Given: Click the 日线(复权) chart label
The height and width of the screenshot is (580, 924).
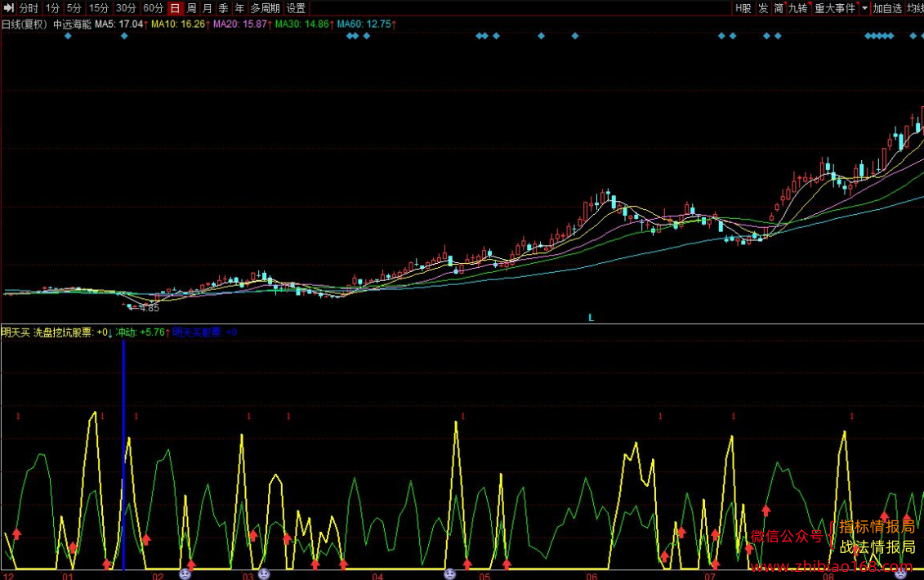Looking at the screenshot, I should click(25, 25).
